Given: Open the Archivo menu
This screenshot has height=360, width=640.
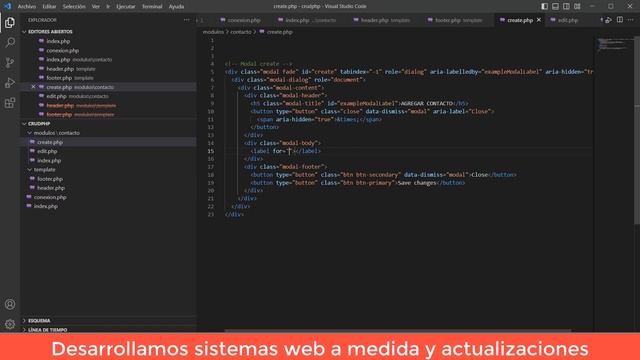Looking at the screenshot, I should 27,6.
